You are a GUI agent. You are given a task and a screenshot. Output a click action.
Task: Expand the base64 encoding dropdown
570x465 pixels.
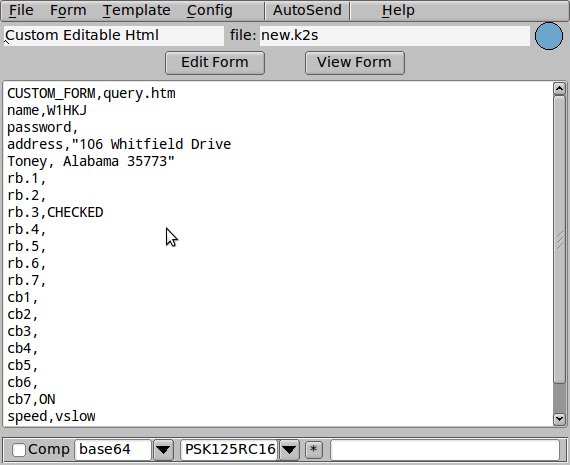pyautogui.click(x=163, y=450)
